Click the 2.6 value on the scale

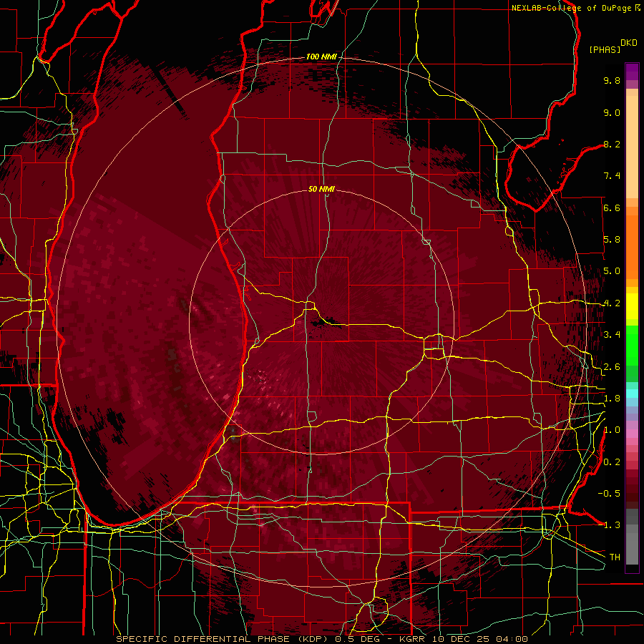tap(612, 366)
